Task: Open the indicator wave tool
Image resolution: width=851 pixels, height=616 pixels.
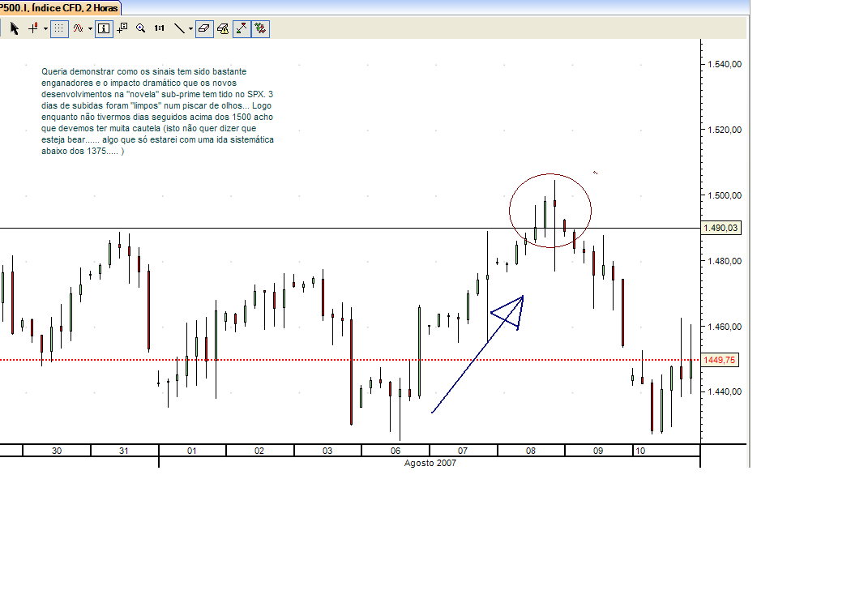Action: [79, 27]
